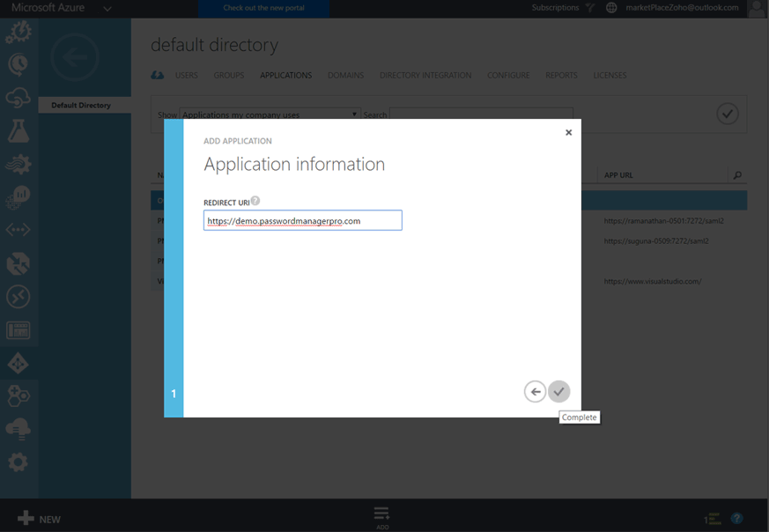The image size is (769, 532).
Task: Open the angle brackets networks sidebar icon
Action: [x=18, y=230]
